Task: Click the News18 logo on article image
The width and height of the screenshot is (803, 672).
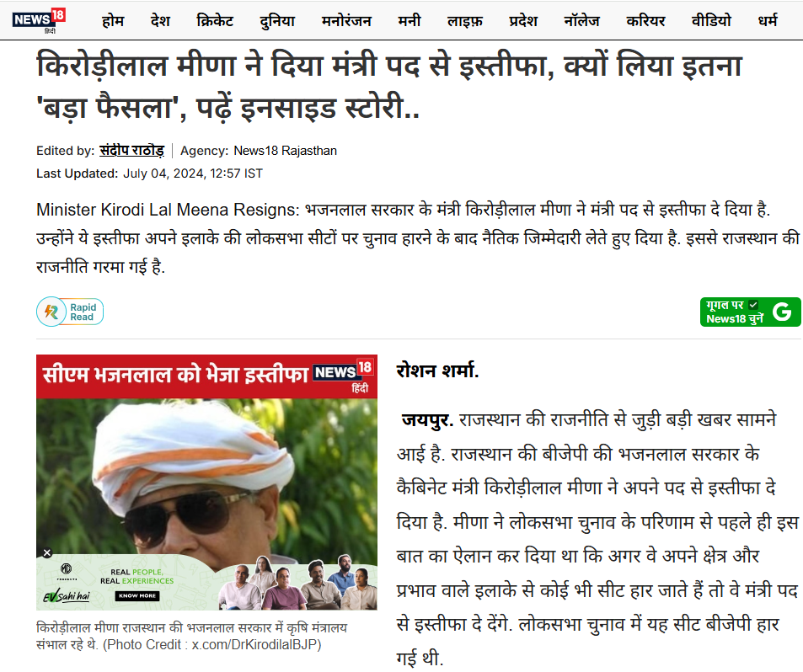Action: click(x=343, y=376)
